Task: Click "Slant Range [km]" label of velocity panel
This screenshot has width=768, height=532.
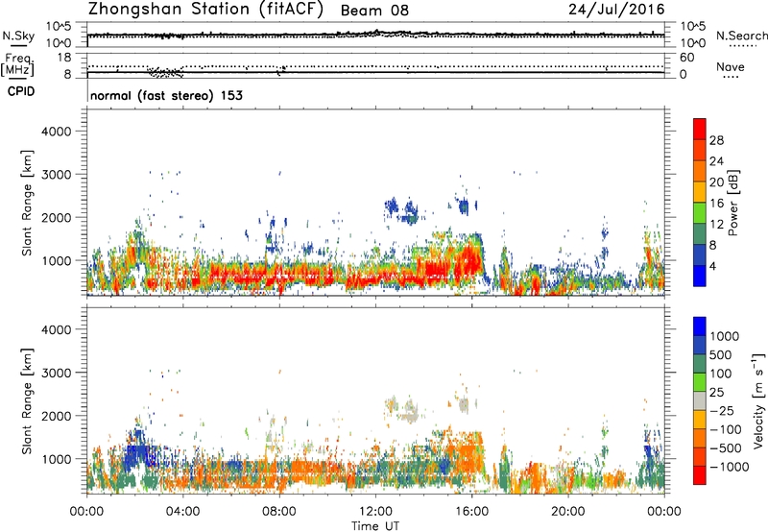Action: click(x=27, y=401)
